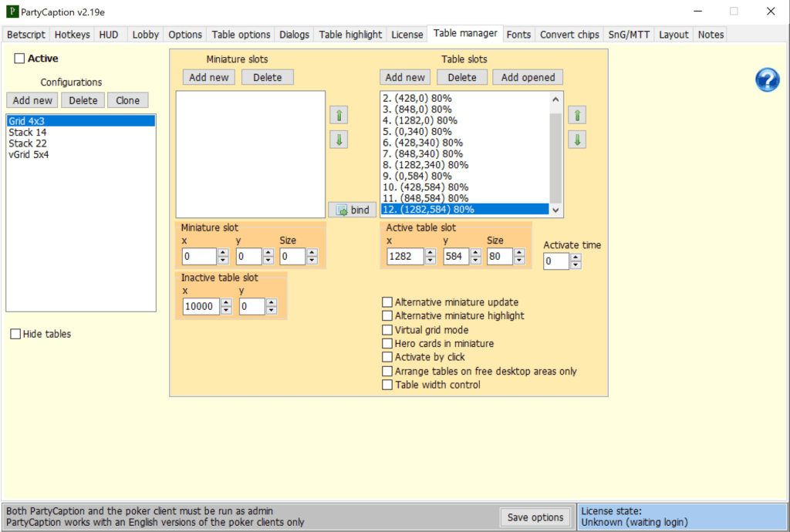
Task: Open the SnG/MTT tab
Action: (629, 34)
